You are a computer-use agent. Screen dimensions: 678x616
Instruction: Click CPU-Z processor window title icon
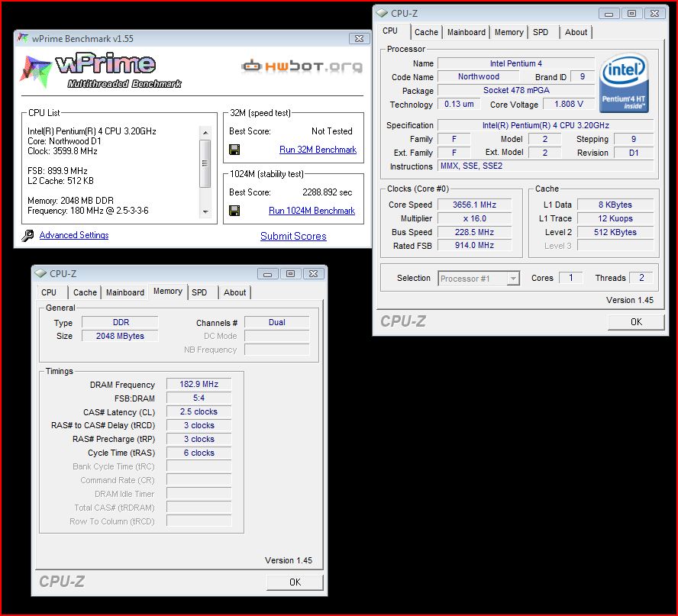[x=382, y=14]
